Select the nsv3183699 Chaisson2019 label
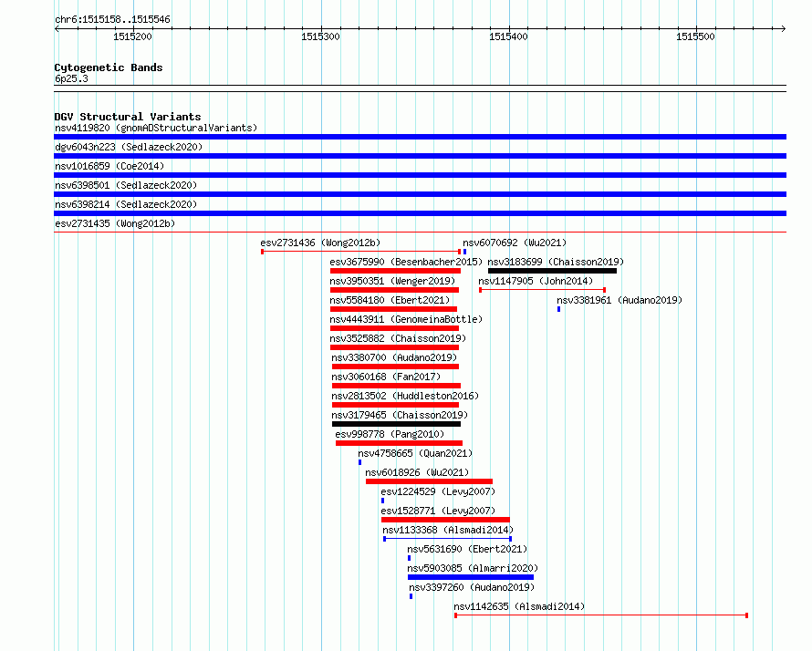Screen dimensions: 812x651 point(556,262)
